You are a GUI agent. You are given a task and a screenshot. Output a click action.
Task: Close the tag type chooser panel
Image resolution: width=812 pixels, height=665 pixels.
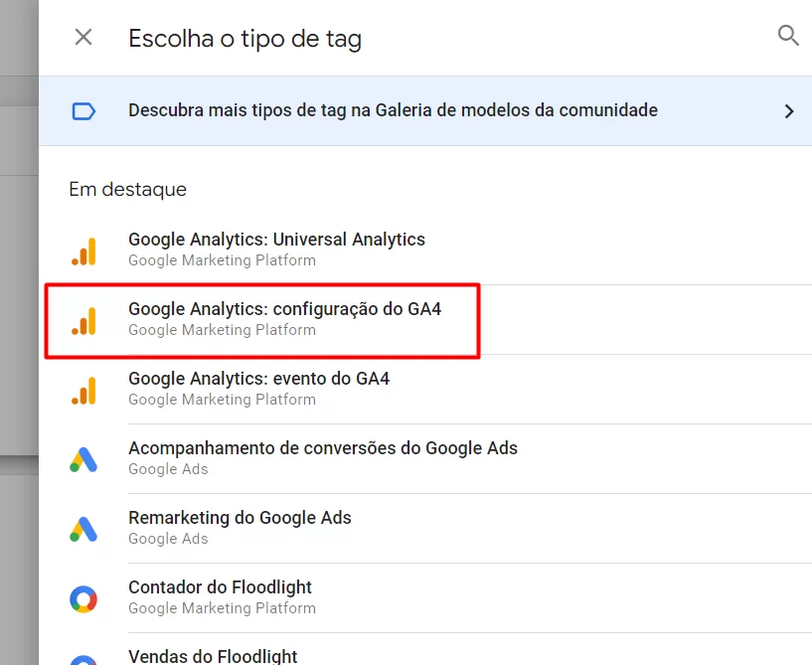point(83,38)
